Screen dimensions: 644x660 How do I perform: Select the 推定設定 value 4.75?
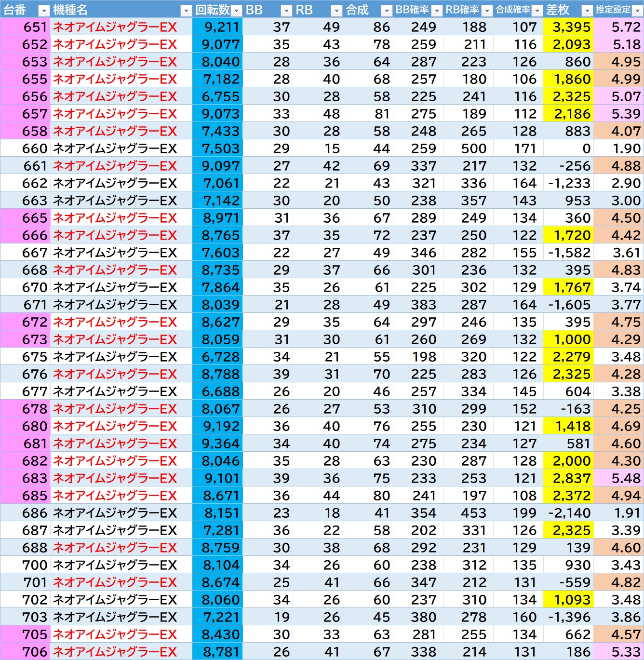618,322
